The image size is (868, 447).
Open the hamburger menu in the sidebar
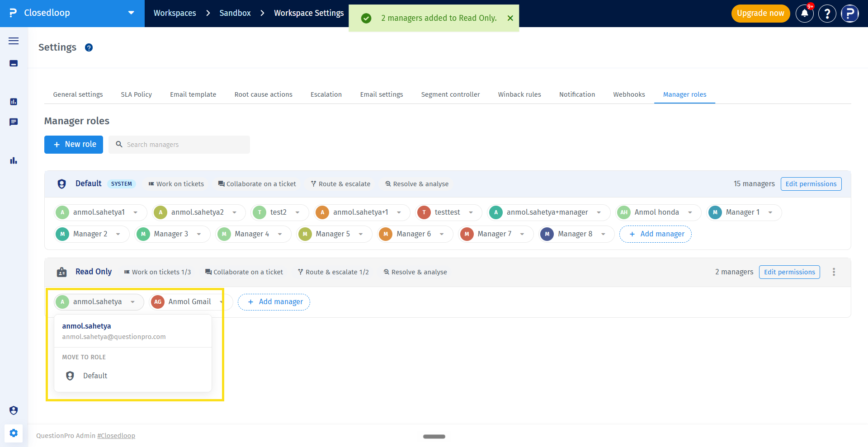click(x=14, y=41)
